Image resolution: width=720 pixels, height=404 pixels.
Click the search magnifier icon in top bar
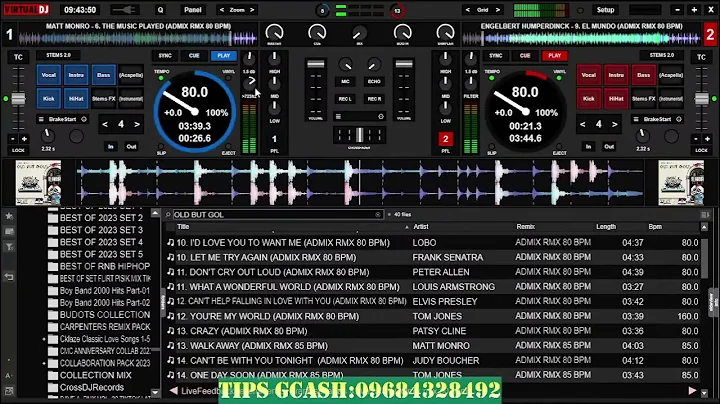(160, 10)
